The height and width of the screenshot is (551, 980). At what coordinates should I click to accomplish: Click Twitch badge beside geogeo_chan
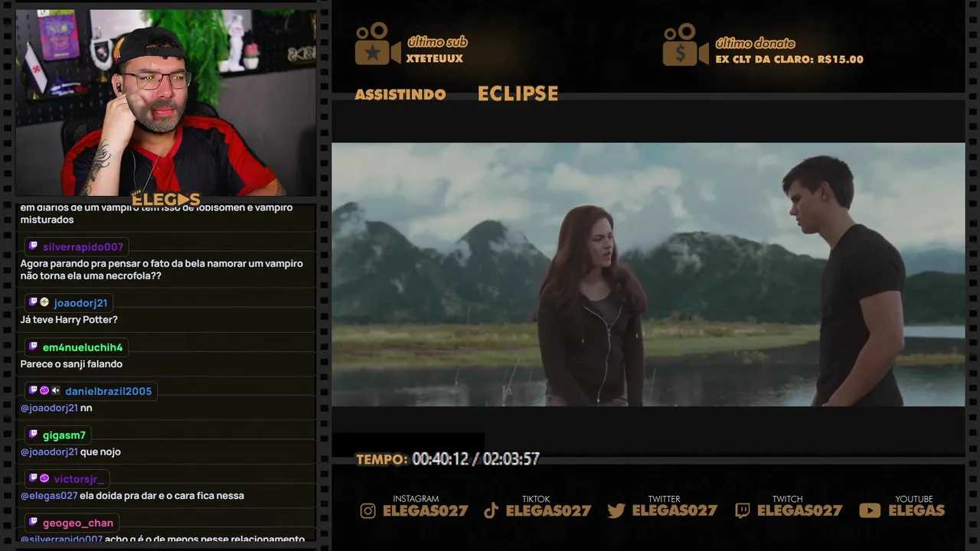pos(33,523)
